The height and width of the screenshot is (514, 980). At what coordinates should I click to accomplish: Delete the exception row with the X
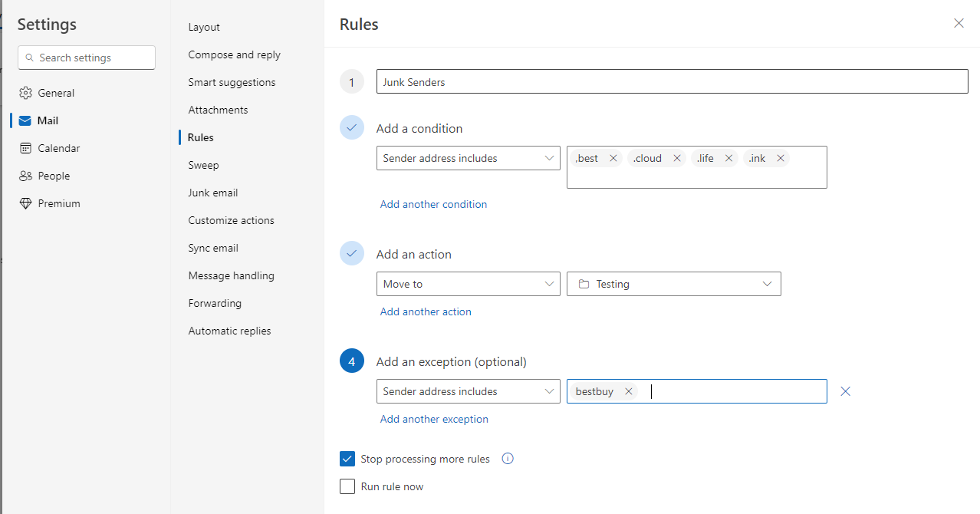coord(845,391)
